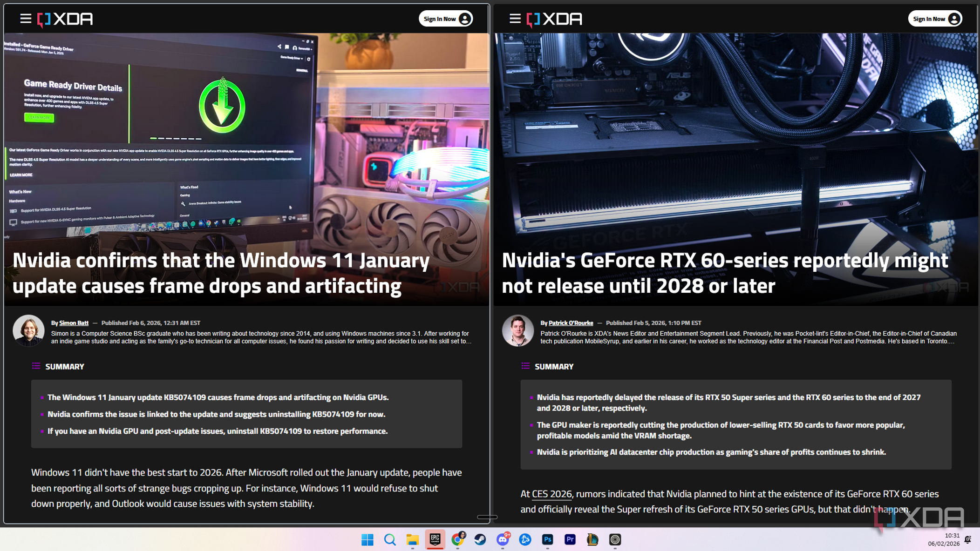Open Photoshop from the taskbar
The width and height of the screenshot is (980, 551).
pos(547,539)
